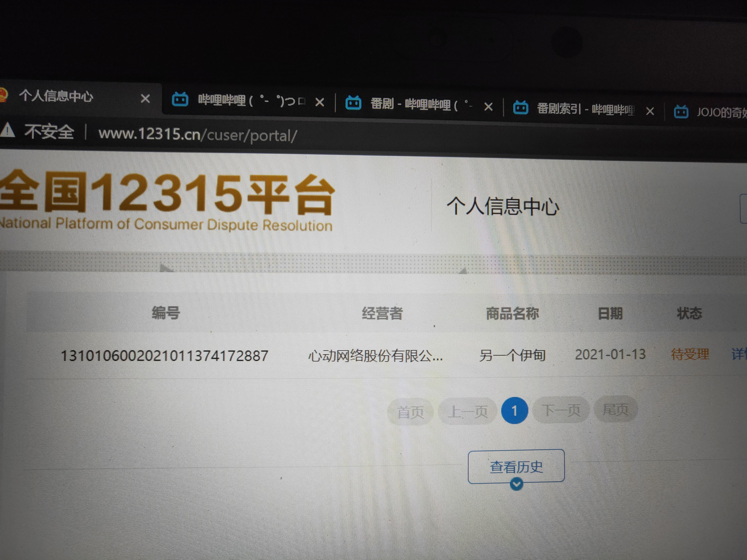Screen dimensions: 747x560
Task: Click the 查看历史 button
Action: pyautogui.click(x=516, y=467)
